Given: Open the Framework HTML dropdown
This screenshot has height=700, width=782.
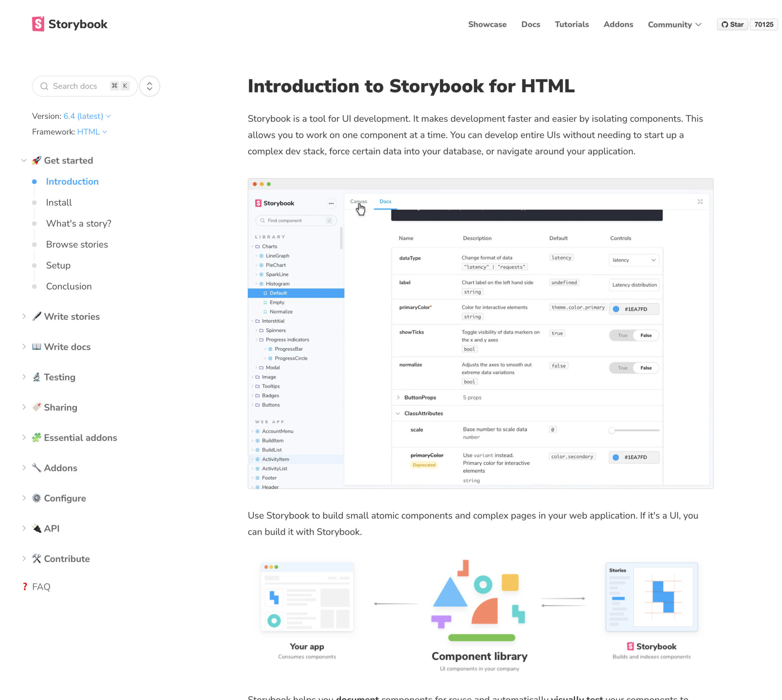Looking at the screenshot, I should click(x=92, y=131).
